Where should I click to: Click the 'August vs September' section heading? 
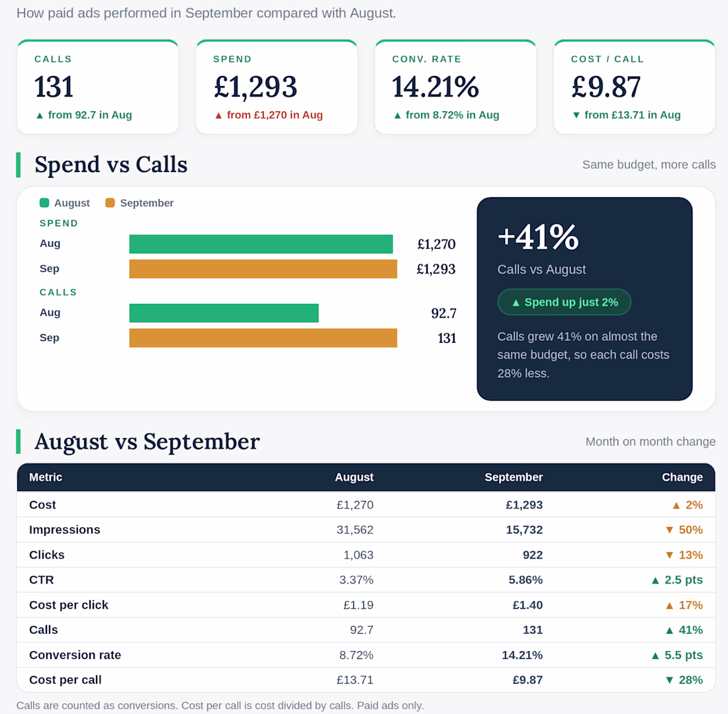[x=147, y=441]
